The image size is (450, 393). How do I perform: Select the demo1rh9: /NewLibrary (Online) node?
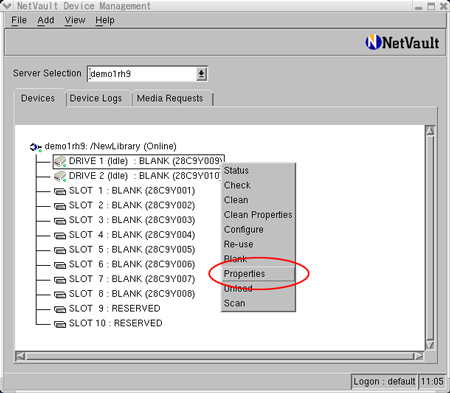pyautogui.click(x=110, y=146)
